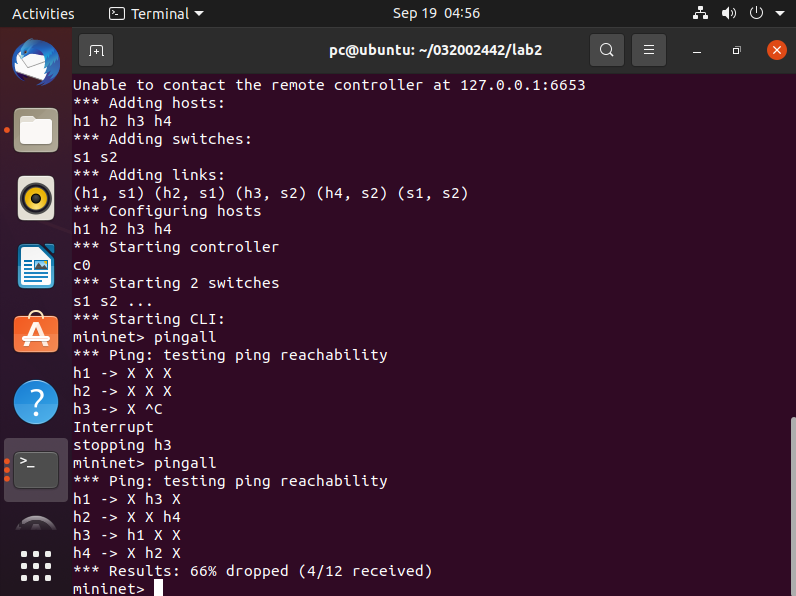Screen dimensions: 796x596
Task: Open clock calendar Sep 19 04:56
Action: click(x=436, y=13)
